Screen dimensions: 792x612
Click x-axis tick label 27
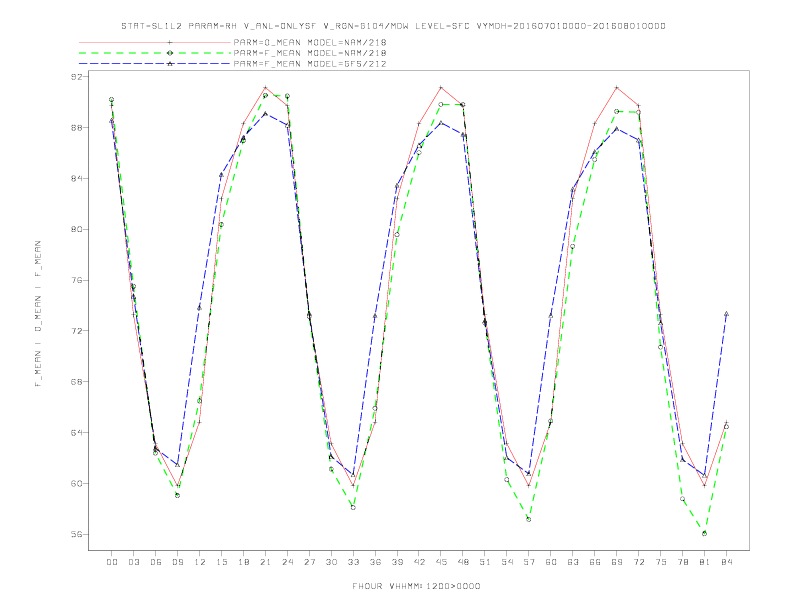pyautogui.click(x=309, y=562)
